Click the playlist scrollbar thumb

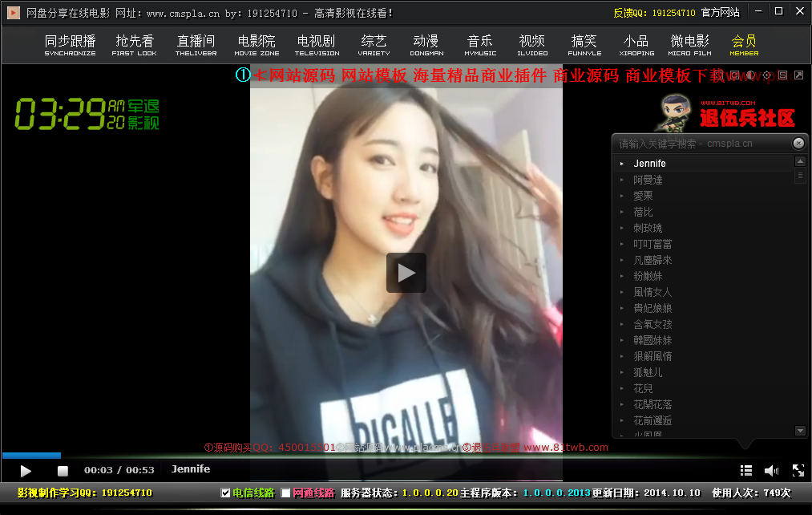click(800, 176)
